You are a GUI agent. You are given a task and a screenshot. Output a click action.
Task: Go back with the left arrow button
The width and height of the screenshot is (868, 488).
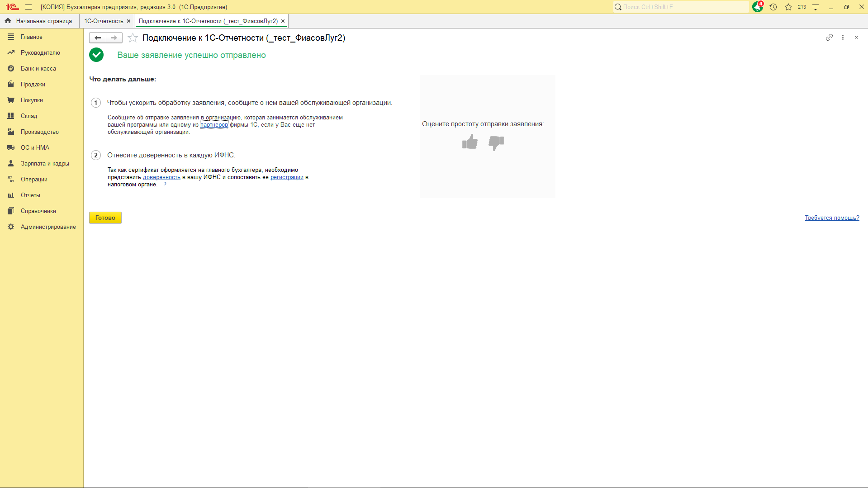tap(98, 38)
